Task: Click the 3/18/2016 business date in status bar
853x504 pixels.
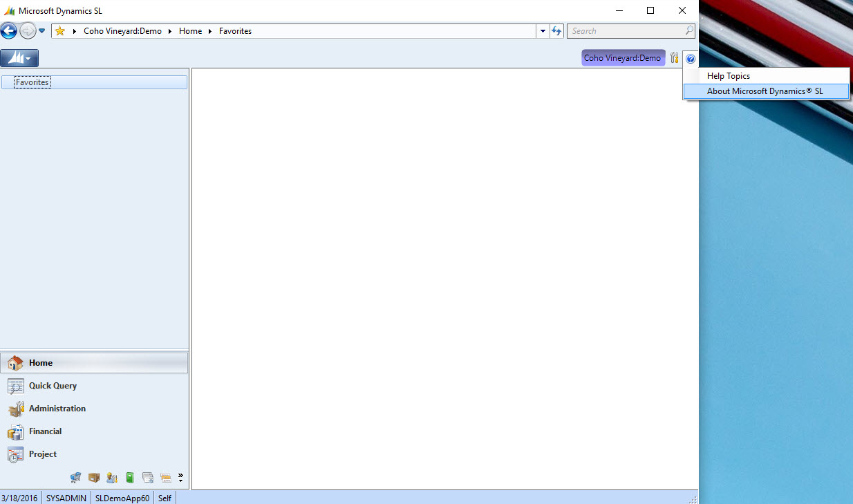Action: [20, 498]
